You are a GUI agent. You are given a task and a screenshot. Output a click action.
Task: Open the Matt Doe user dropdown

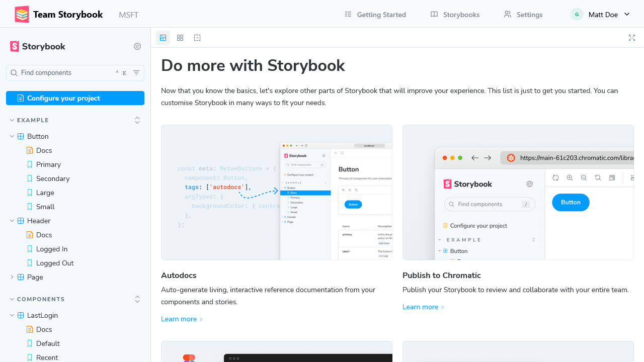coord(601,15)
